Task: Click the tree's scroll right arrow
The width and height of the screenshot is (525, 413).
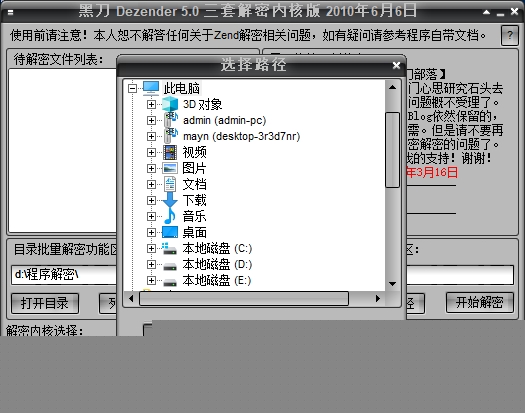Action: point(378,298)
